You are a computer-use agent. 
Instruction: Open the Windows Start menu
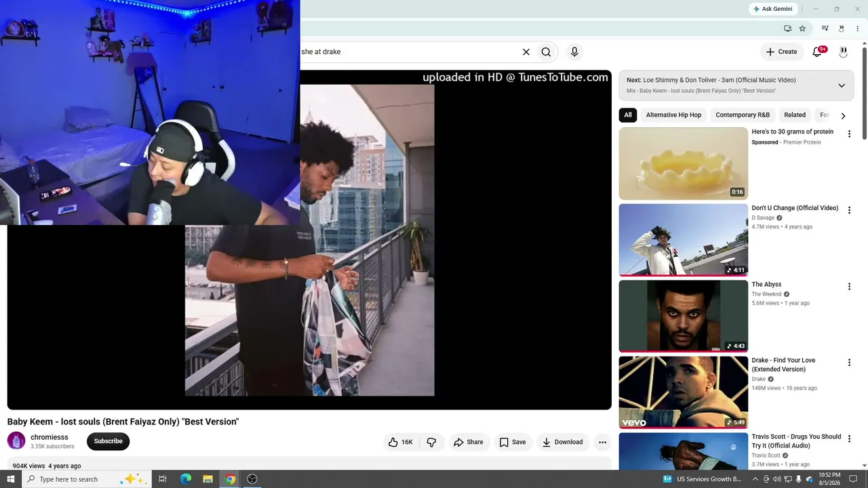click(10, 479)
